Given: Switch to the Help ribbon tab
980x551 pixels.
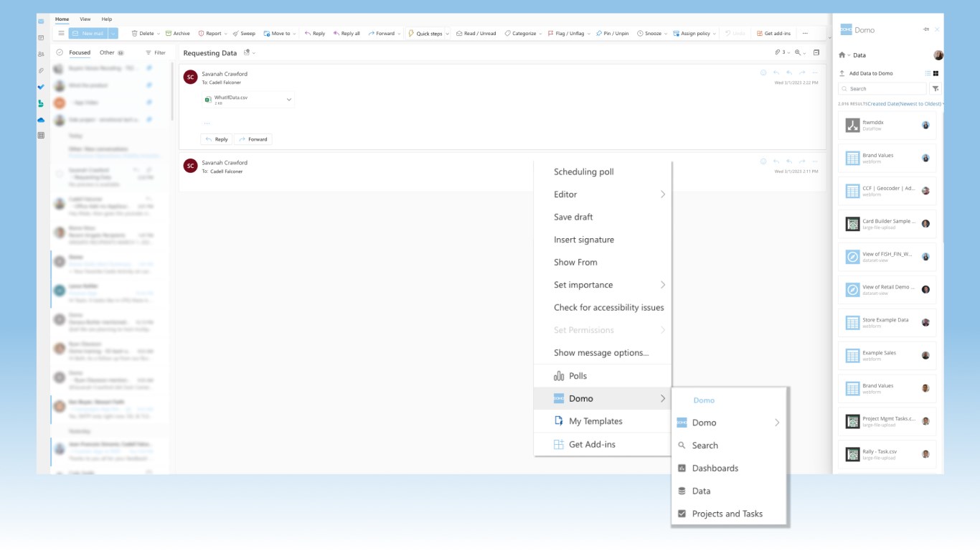Looking at the screenshot, I should [107, 19].
